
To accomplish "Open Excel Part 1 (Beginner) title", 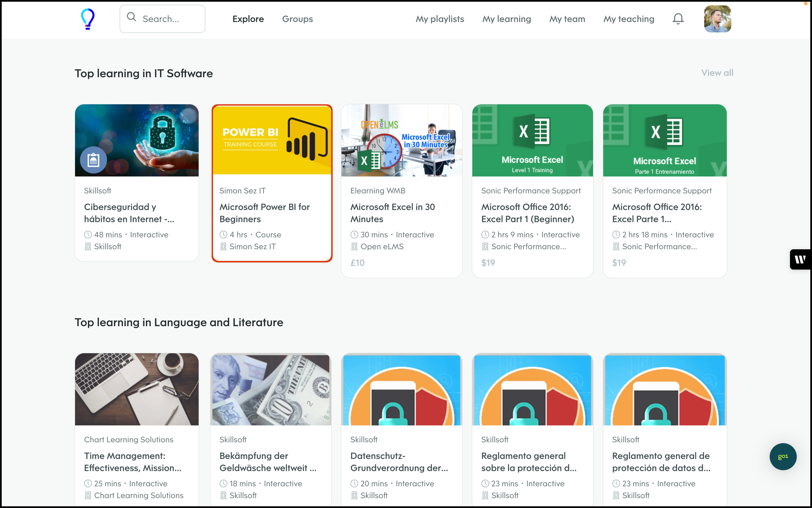I will click(528, 213).
